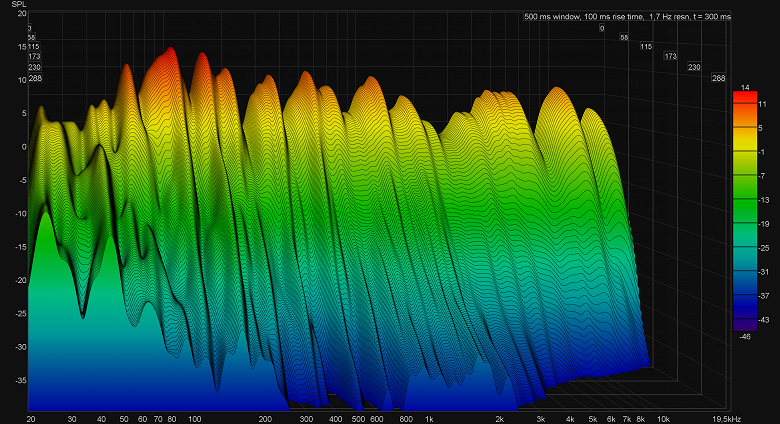Click the 100 Hz label on frequency axis
Viewport: 780px width, 424px height.
tap(195, 419)
